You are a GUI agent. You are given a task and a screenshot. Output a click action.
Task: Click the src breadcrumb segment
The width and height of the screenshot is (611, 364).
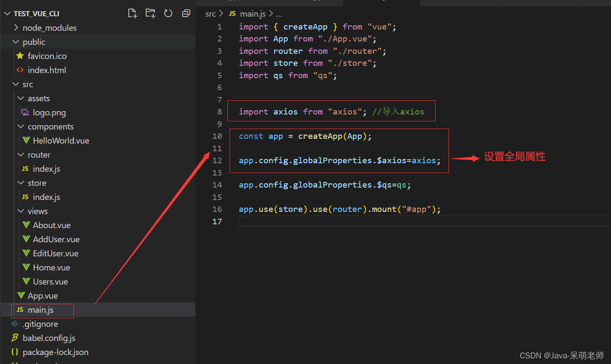[210, 14]
